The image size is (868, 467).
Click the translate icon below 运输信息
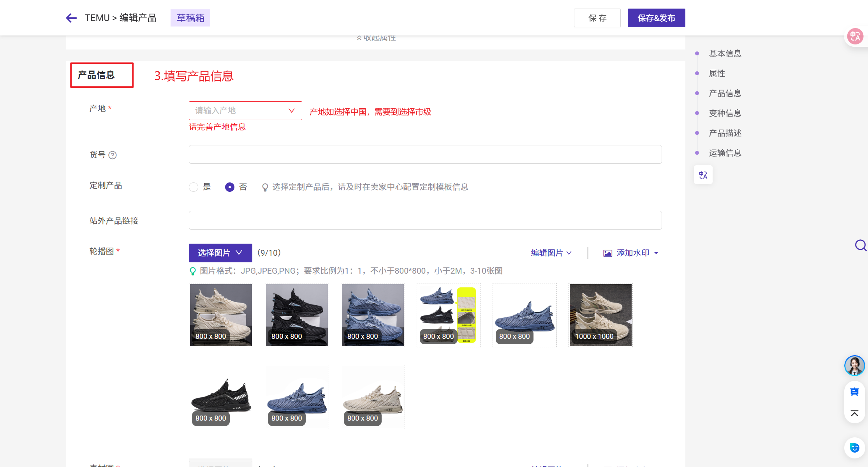tap(703, 175)
